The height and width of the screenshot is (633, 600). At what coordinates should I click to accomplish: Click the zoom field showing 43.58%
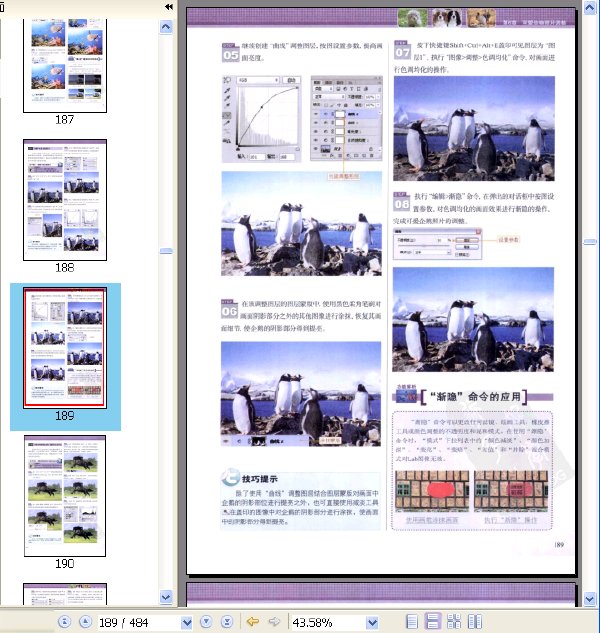[328, 622]
